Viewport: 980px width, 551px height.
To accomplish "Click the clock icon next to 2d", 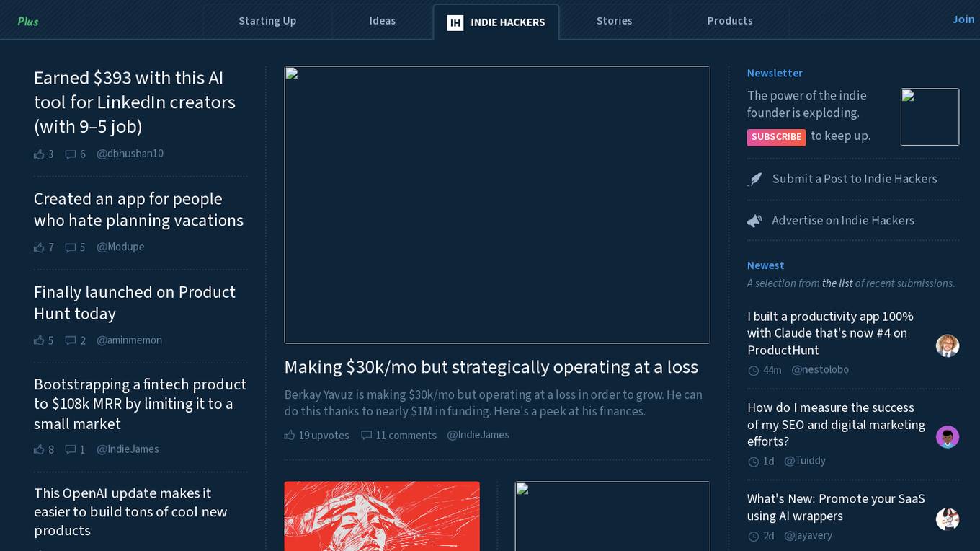I will point(754,536).
